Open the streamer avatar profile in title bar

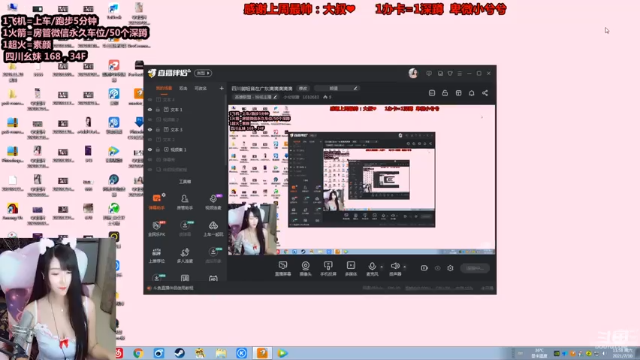(413, 73)
